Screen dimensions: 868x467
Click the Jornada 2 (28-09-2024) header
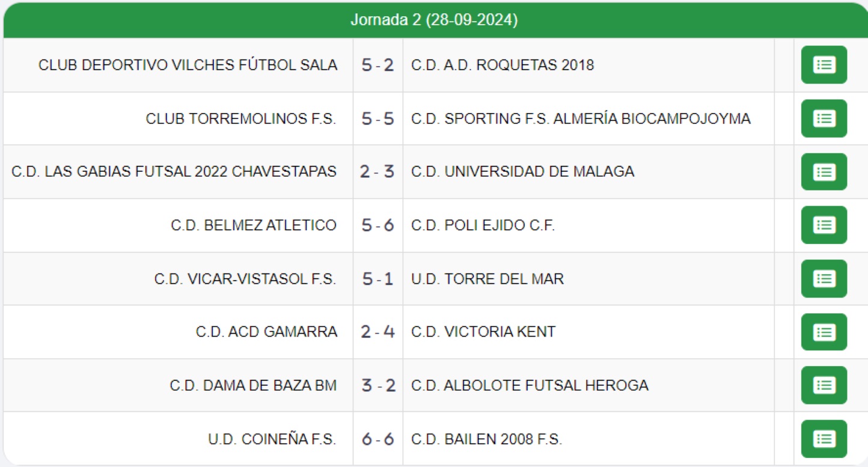coord(434,20)
